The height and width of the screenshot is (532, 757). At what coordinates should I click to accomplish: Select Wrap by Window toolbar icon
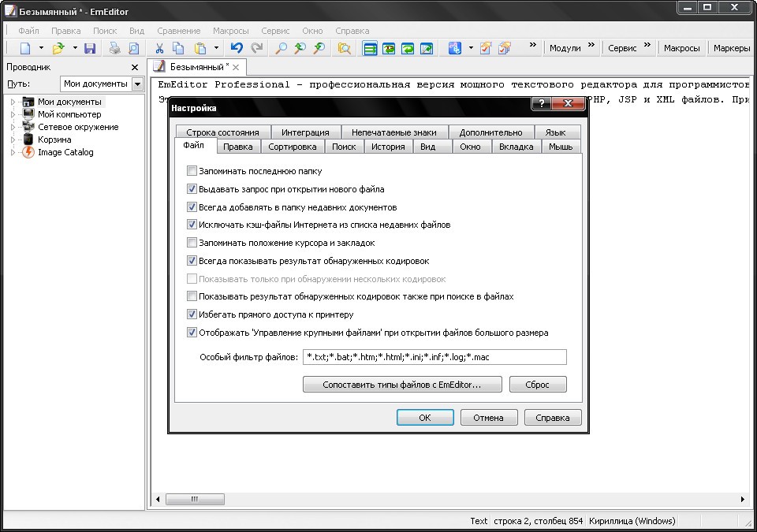coord(408,48)
